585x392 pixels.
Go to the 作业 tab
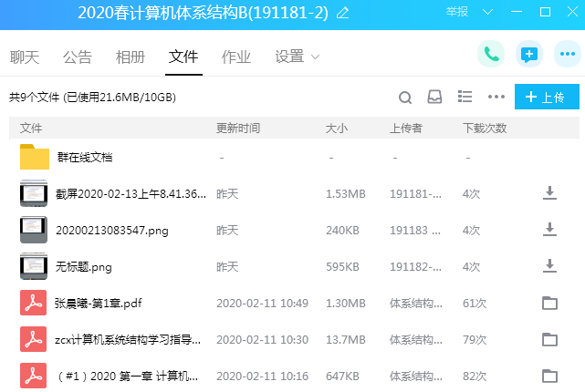[x=236, y=57]
